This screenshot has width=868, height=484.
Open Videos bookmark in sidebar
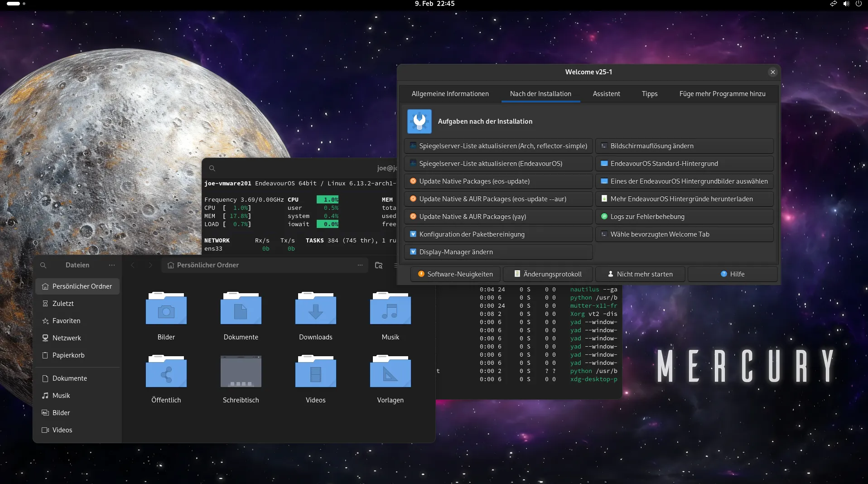point(77,430)
